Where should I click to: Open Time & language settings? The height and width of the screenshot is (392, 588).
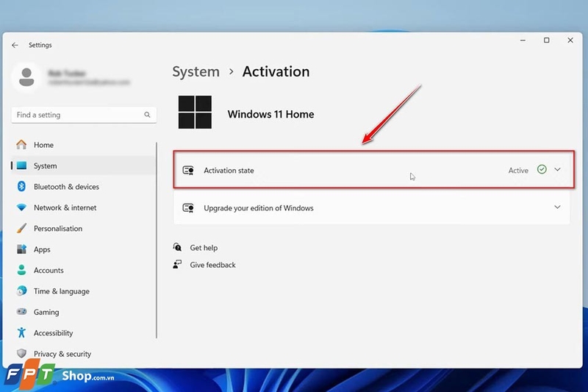83,291
